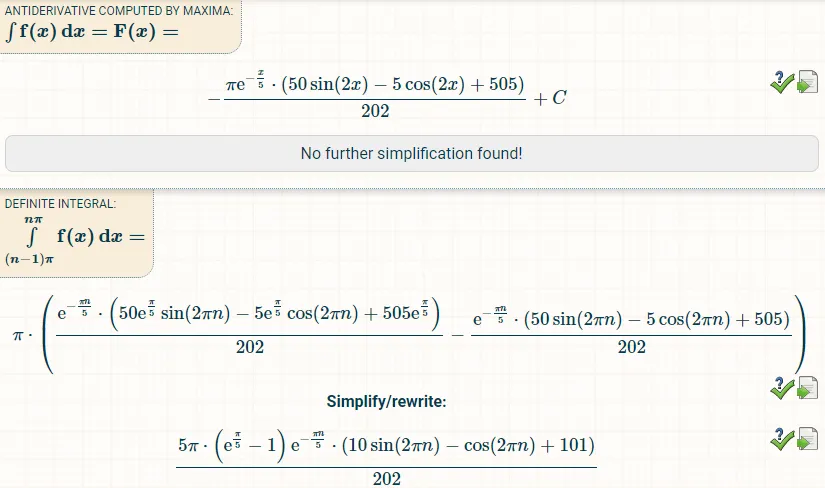
Task: Select the simplified formula with 10 sin(2πn)
Action: (386, 458)
